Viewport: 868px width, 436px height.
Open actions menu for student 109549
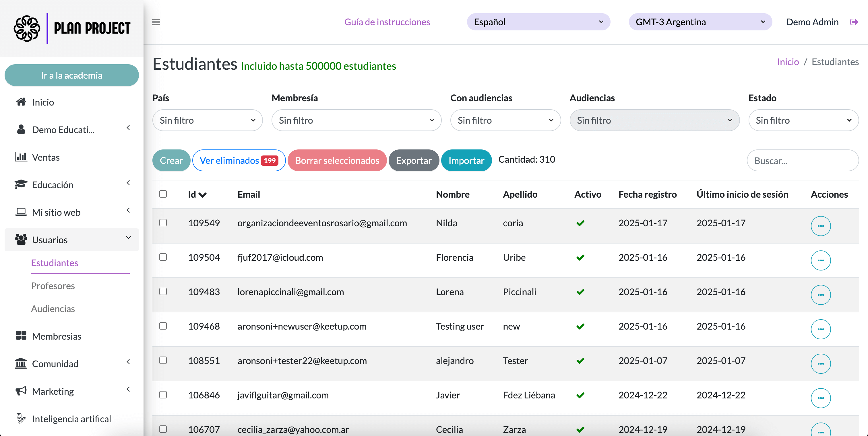point(820,226)
